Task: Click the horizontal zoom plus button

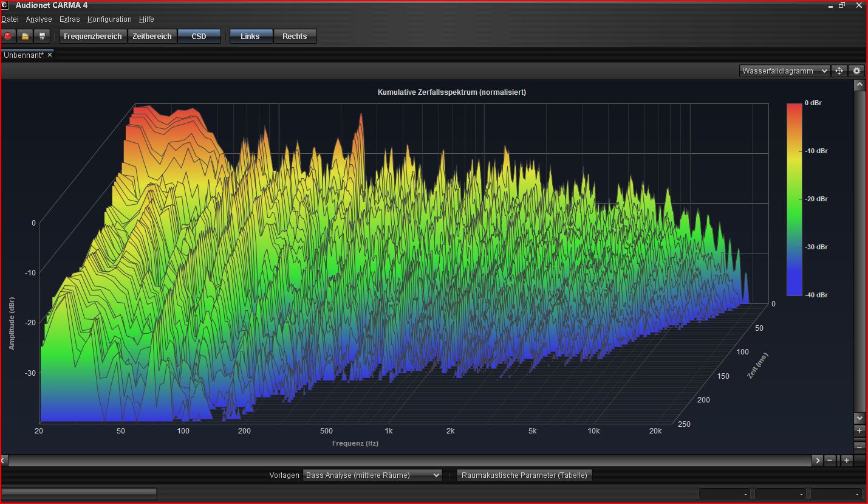Action: pyautogui.click(x=847, y=460)
